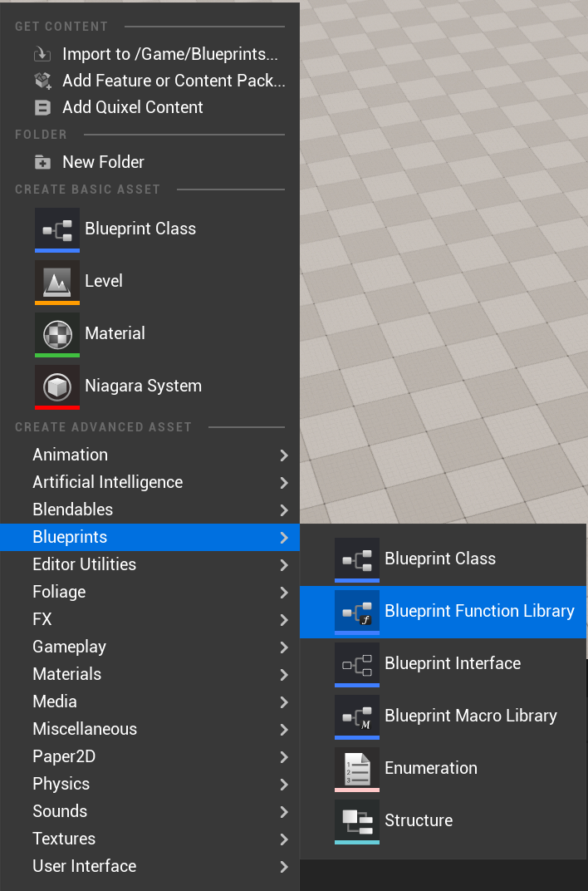588x891 pixels.
Task: Click the Blueprint Interface icon
Action: (x=357, y=664)
